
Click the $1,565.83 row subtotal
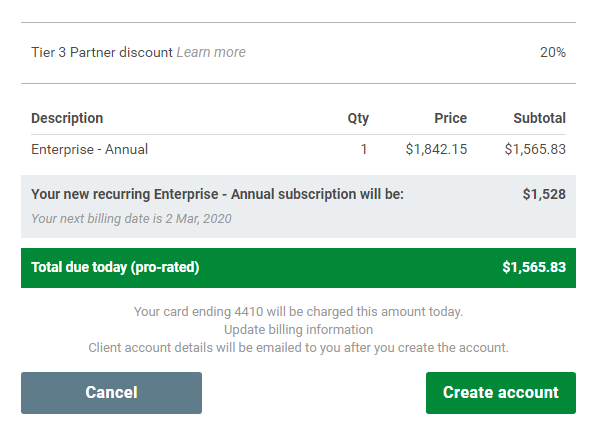pyautogui.click(x=535, y=149)
